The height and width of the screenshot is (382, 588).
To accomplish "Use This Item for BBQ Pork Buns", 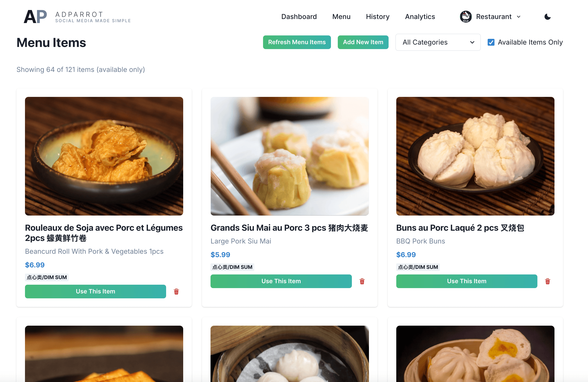I will point(466,281).
